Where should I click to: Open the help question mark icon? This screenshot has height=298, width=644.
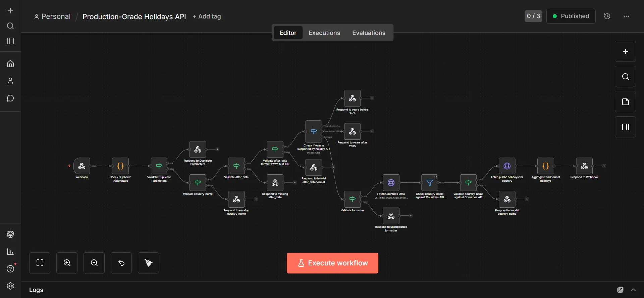(x=10, y=269)
